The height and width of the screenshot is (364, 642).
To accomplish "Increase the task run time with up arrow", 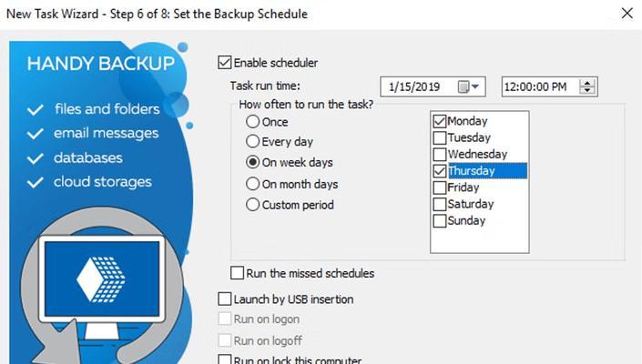I will tap(587, 83).
